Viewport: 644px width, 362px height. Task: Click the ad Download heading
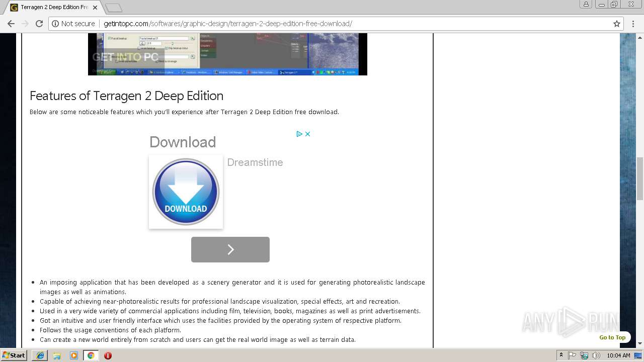[183, 142]
